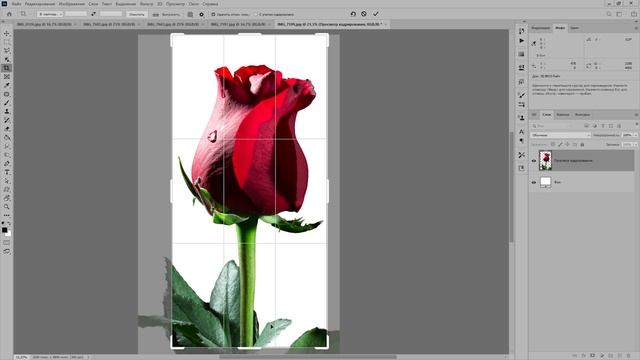Select the Lasso tool

7,51
